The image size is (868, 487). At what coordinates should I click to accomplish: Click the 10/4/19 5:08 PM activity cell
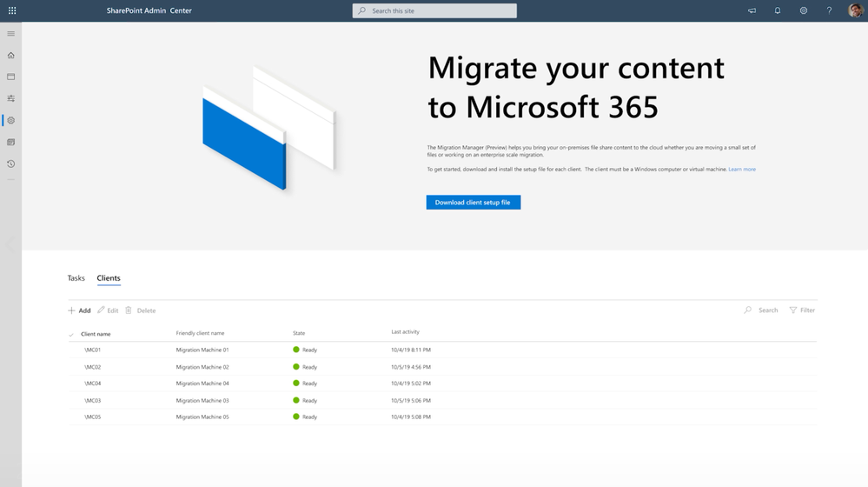[x=411, y=417]
